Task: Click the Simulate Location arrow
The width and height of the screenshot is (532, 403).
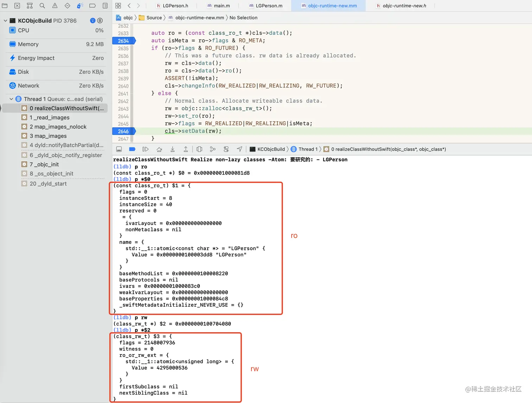Action: pos(239,149)
